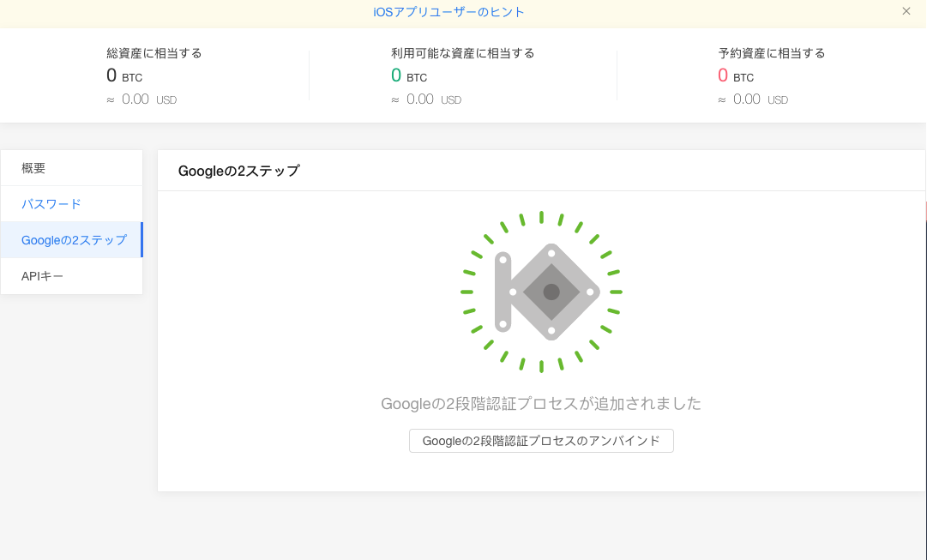927x560 pixels.
Task: Click the 0.00 USD under total assets
Action: (141, 99)
